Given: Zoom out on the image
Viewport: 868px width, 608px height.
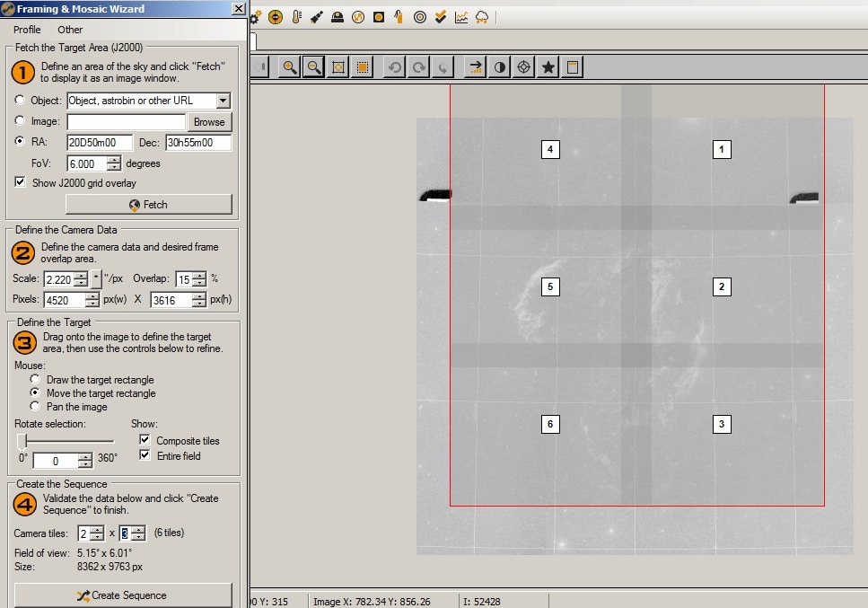Looking at the screenshot, I should pyautogui.click(x=313, y=67).
